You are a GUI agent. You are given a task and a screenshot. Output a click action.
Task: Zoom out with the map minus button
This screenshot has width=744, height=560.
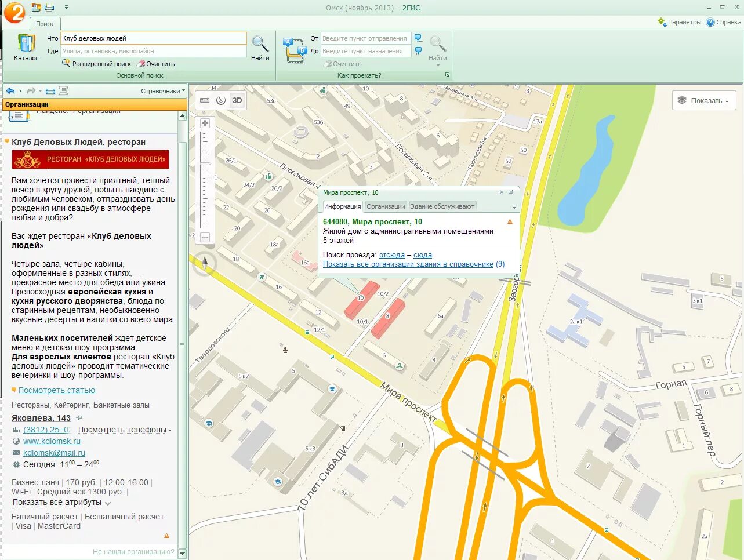pos(205,237)
